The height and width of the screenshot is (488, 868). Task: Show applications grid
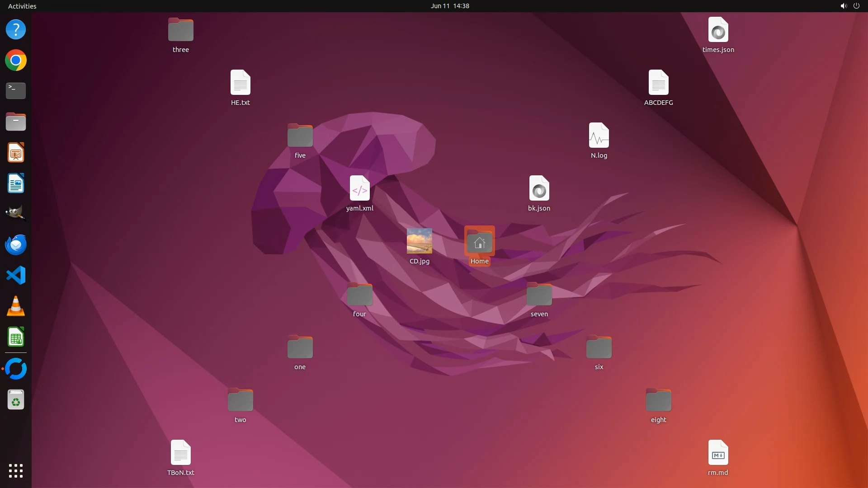click(x=16, y=470)
